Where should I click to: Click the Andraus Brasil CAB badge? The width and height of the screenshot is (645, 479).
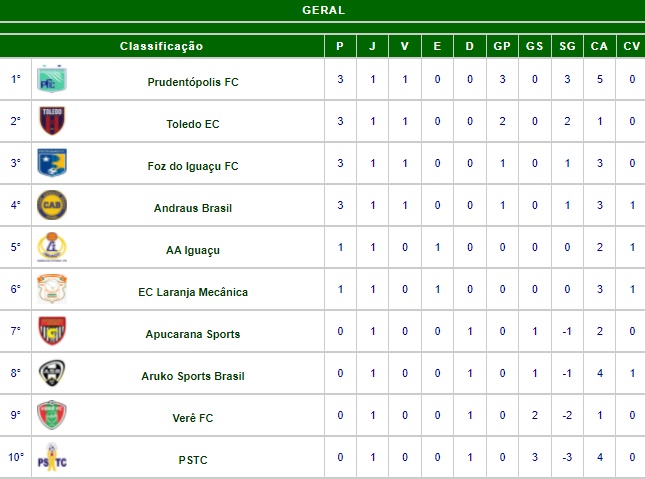[52, 205]
